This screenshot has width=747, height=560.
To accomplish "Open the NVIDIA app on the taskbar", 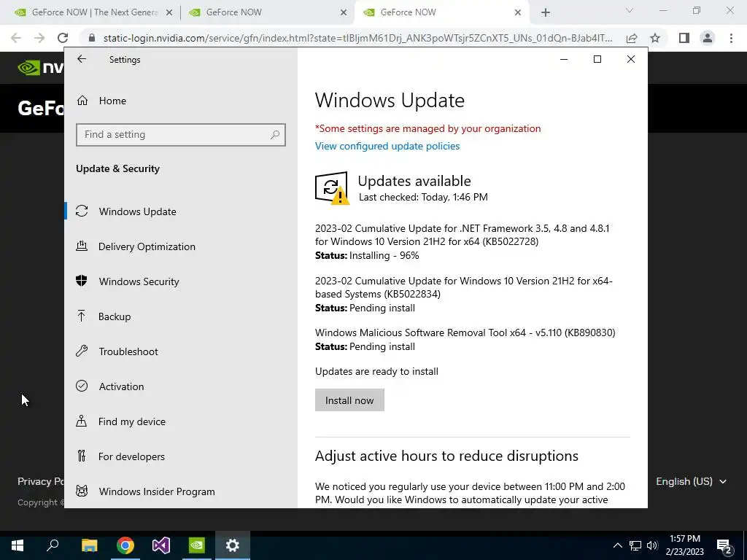I will coord(197,545).
